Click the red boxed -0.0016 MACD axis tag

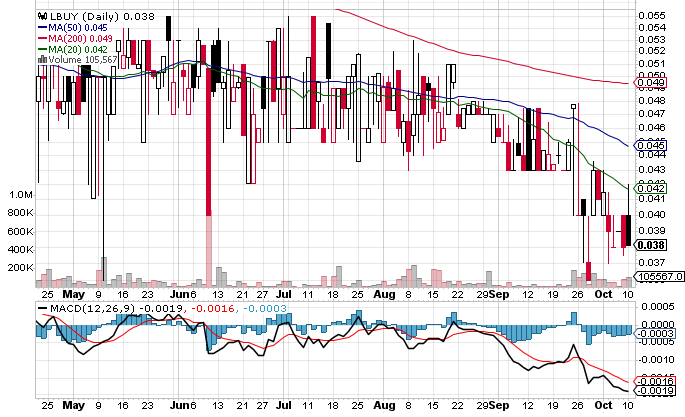[654, 381]
